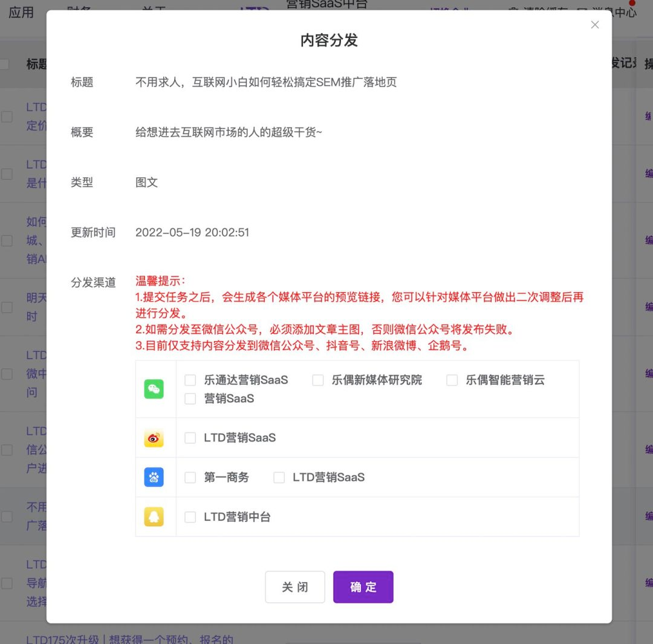Click the second tip about 文章主图
The image size is (653, 644).
tap(326, 330)
